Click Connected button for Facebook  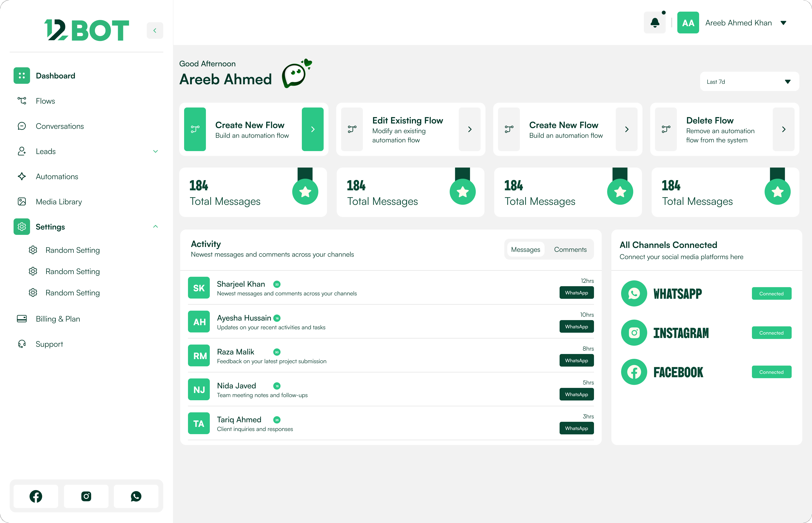[771, 372]
